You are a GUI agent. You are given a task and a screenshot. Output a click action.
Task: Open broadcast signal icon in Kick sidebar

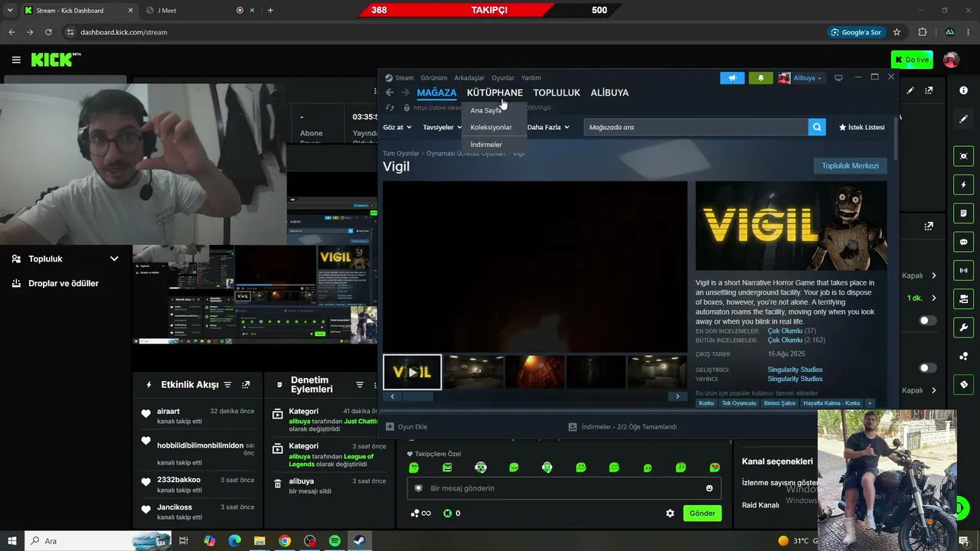tap(964, 270)
